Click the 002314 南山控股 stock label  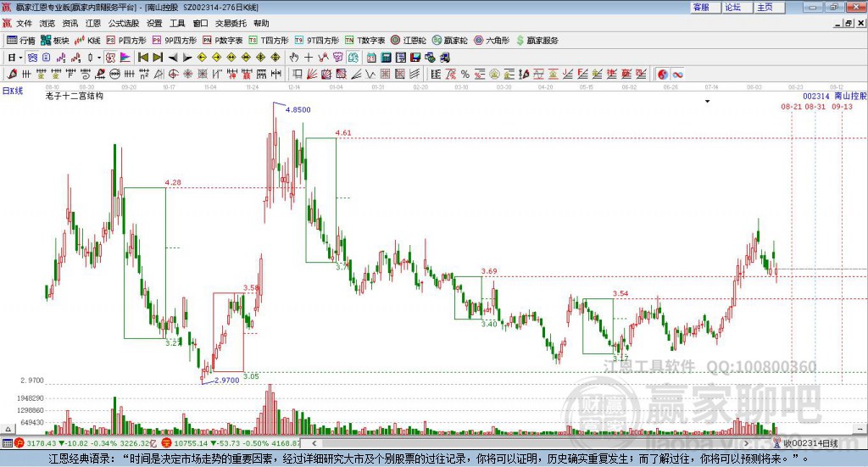[834, 96]
